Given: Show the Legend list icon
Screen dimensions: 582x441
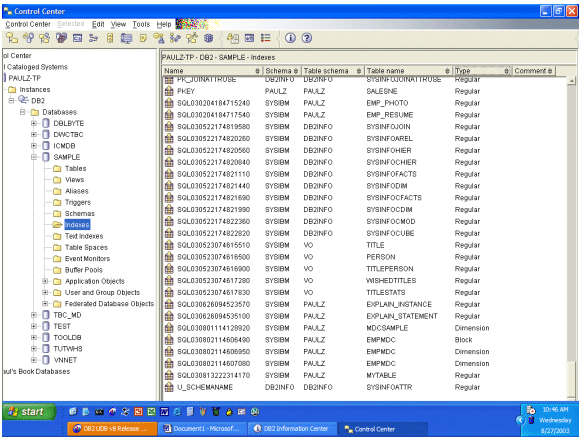Looking at the screenshot, I should (x=266, y=38).
